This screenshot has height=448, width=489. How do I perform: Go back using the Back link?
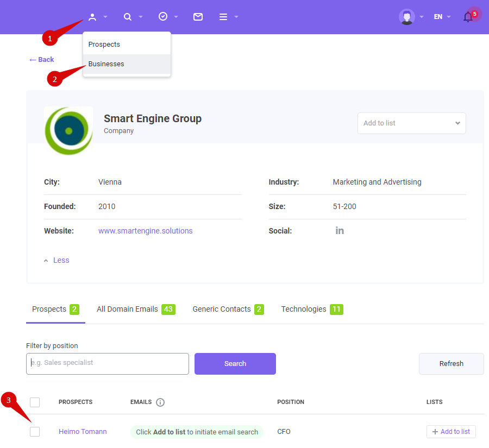click(41, 60)
